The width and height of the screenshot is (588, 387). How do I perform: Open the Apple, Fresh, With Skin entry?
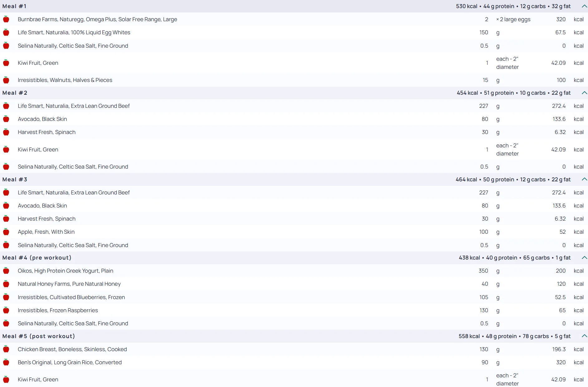[46, 232]
